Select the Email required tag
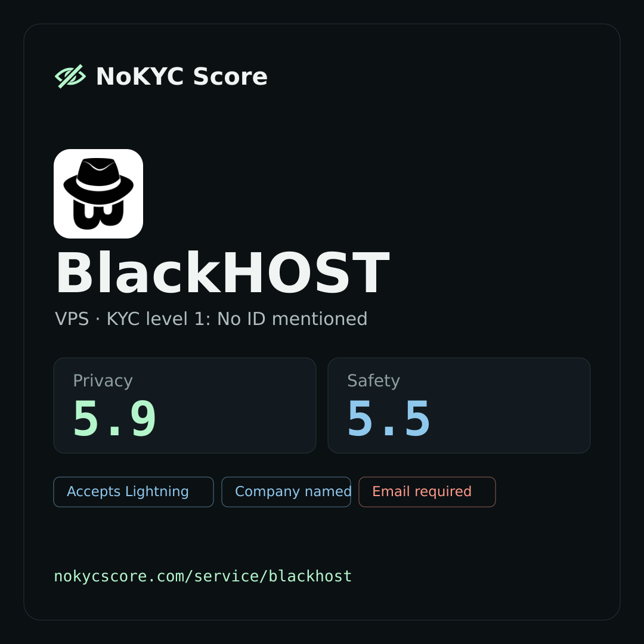 [427, 491]
